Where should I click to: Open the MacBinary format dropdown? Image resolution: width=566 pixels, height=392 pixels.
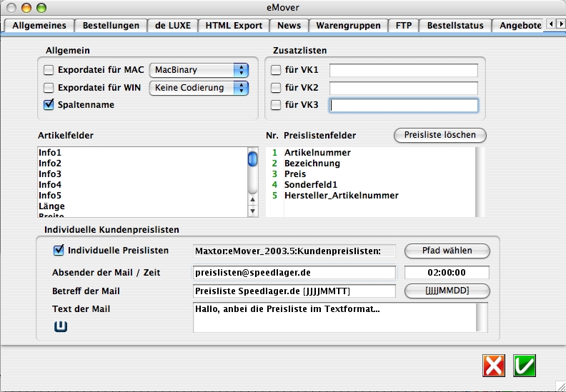pyautogui.click(x=198, y=70)
